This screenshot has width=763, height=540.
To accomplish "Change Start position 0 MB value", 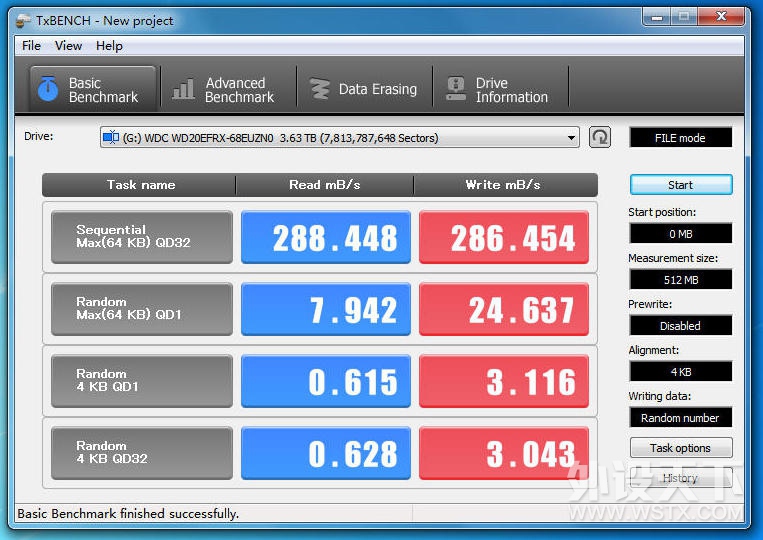I will (x=680, y=234).
